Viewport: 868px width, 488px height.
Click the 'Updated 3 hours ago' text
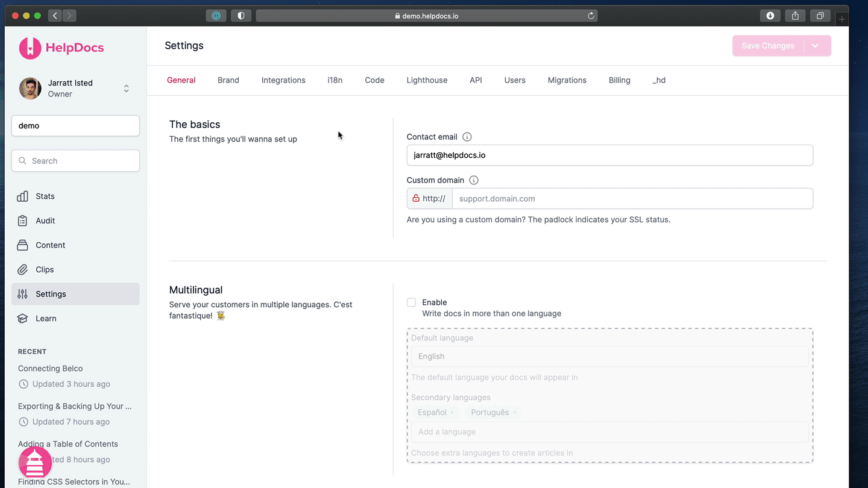(71, 384)
